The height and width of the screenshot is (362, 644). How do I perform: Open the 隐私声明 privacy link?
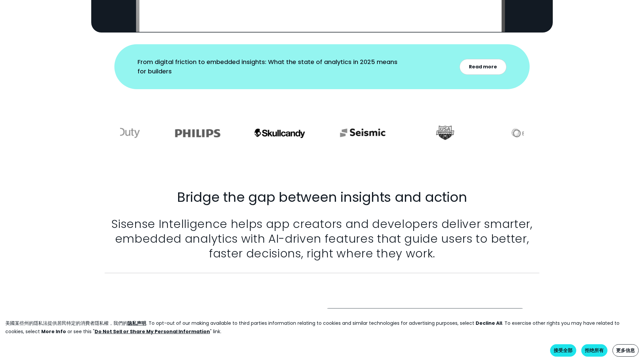point(137,323)
